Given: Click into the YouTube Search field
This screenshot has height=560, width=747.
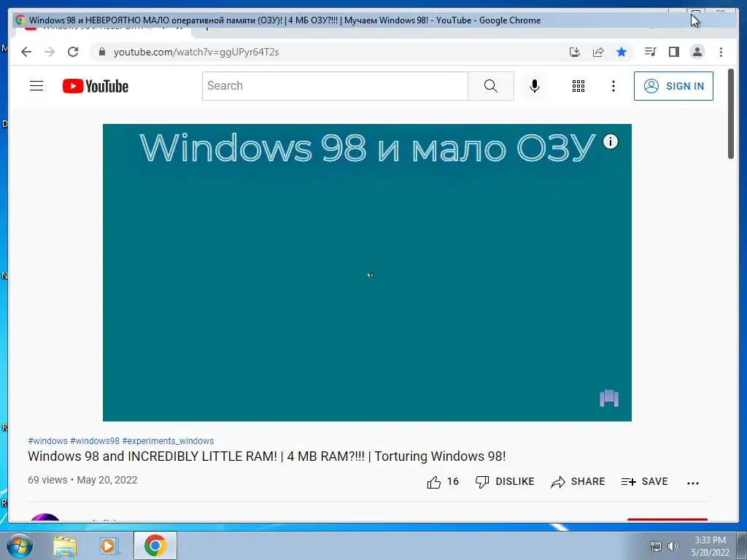Looking at the screenshot, I should tap(335, 86).
